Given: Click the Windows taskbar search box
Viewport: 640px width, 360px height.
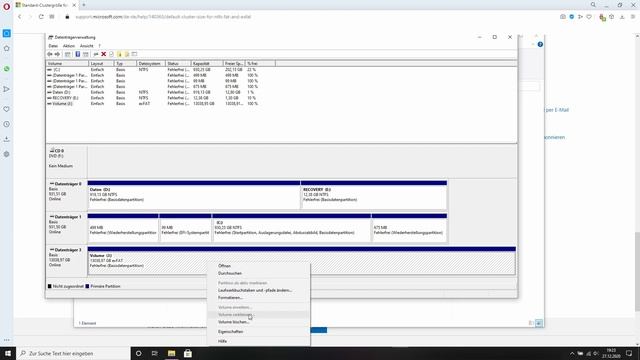Looking at the screenshot, I should (73, 353).
